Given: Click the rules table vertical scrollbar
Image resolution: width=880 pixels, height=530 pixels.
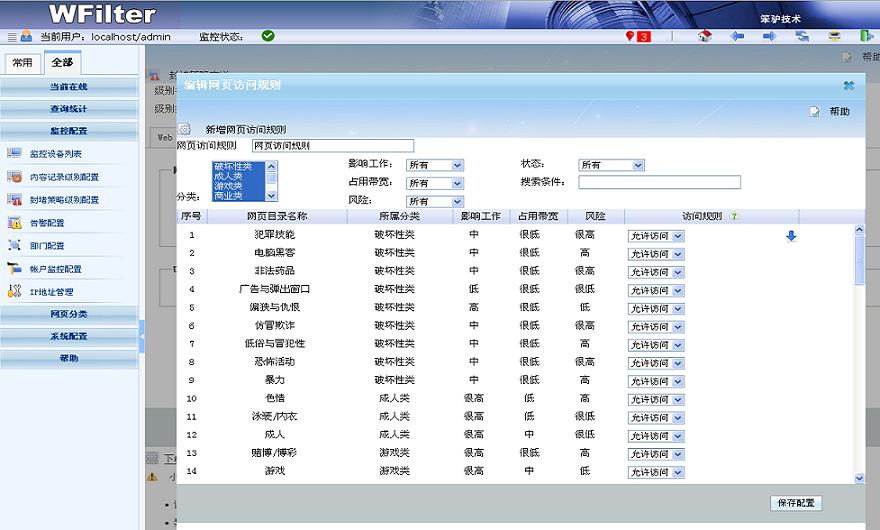Looking at the screenshot, I should 858,350.
